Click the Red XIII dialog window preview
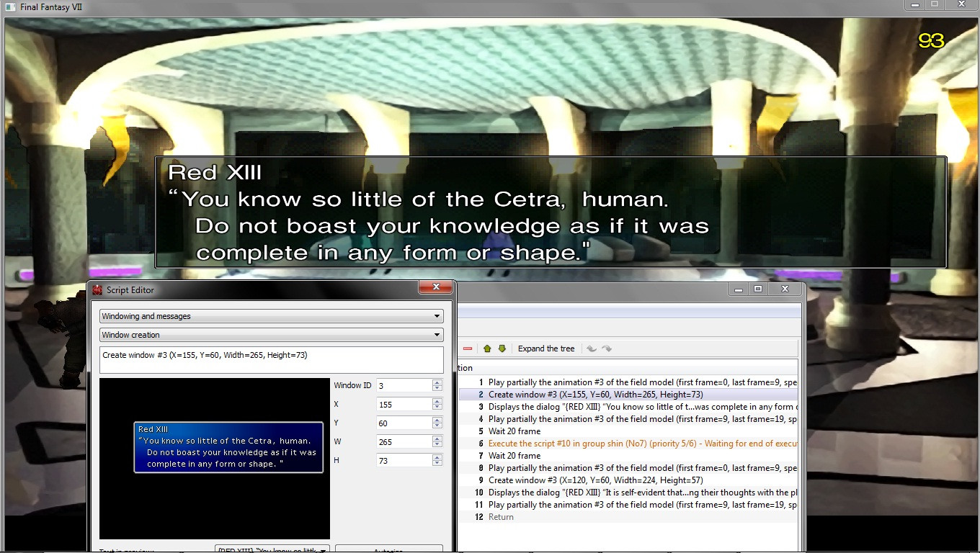 tap(228, 447)
